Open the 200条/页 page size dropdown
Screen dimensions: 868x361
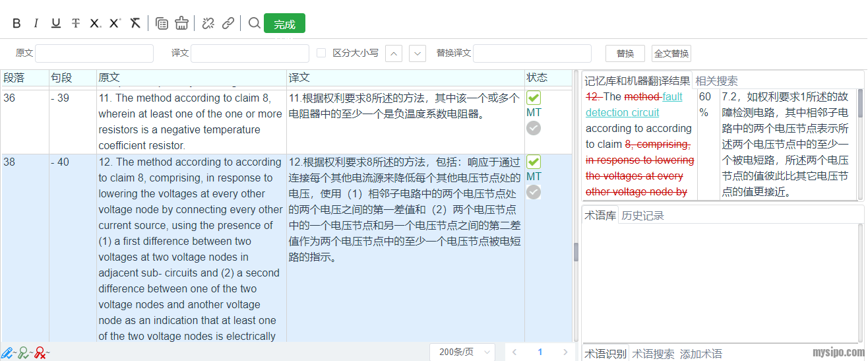(x=461, y=352)
